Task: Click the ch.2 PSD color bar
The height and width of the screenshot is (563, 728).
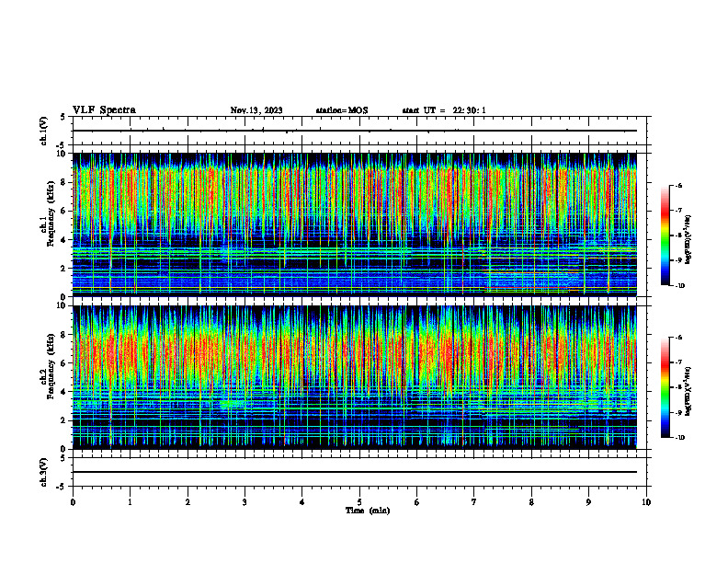Action: [x=665, y=387]
